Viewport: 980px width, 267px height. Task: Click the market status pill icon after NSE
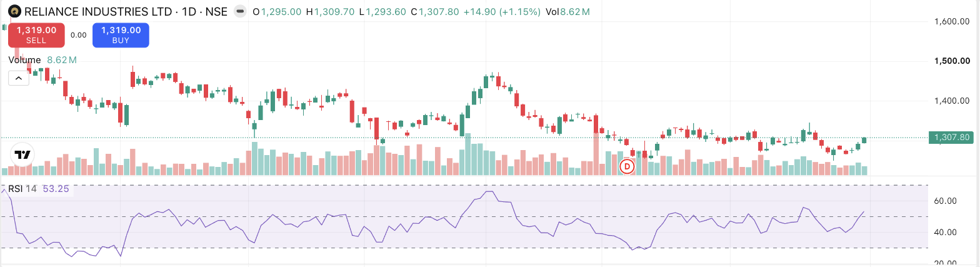point(239,11)
